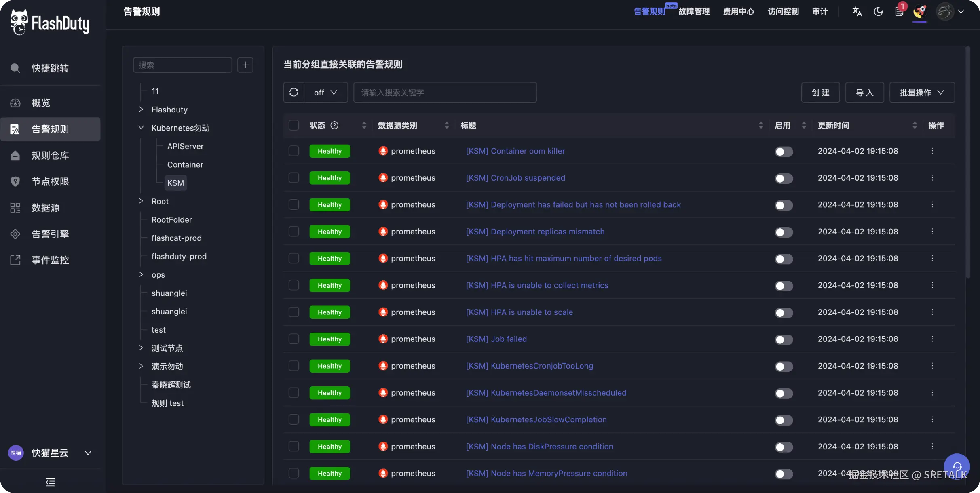Viewport: 980px width, 493px height.
Task: Click the 创建 button
Action: (x=820, y=93)
